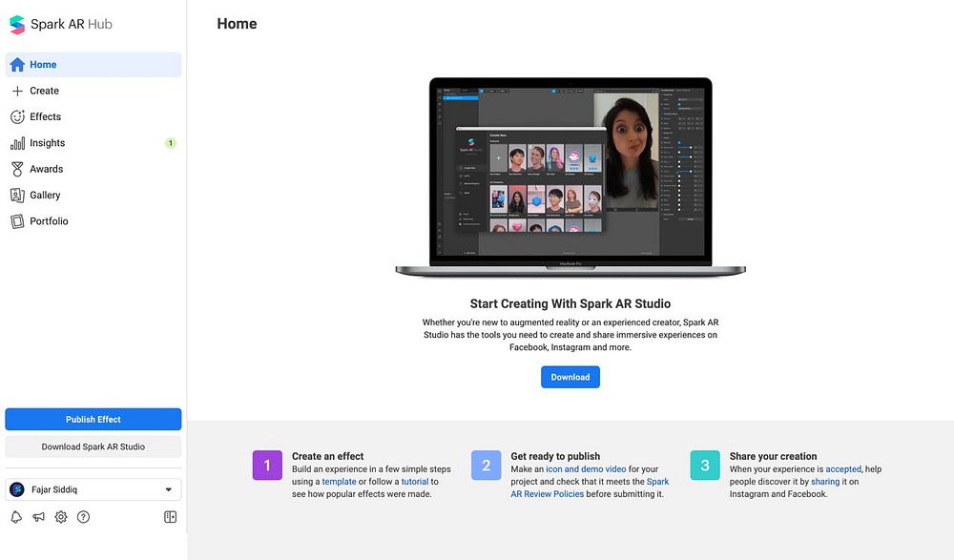Click the Home page title

tap(237, 24)
